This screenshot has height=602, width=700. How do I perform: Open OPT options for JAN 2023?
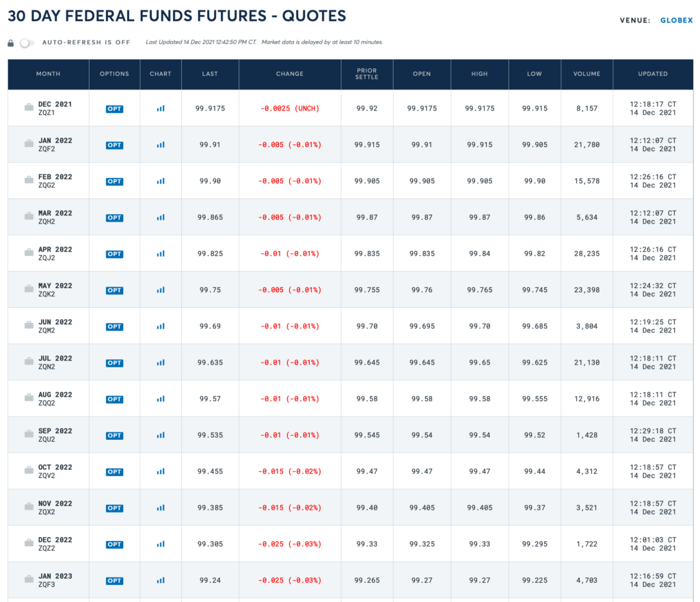[x=114, y=581]
